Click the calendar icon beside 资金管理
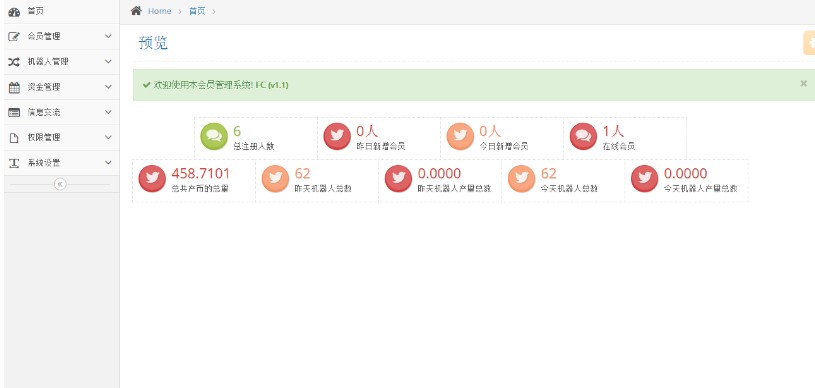 14,87
